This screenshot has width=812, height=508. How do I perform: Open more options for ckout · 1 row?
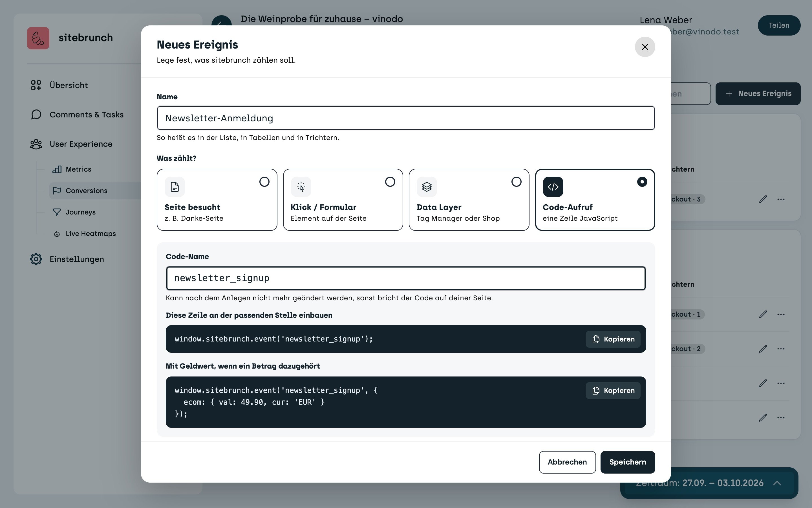(781, 314)
